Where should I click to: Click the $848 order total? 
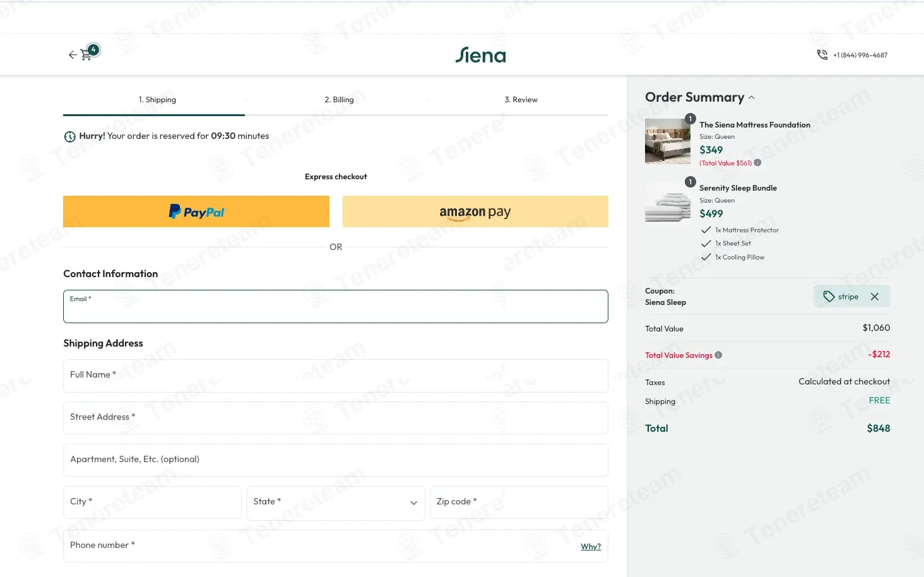point(879,429)
